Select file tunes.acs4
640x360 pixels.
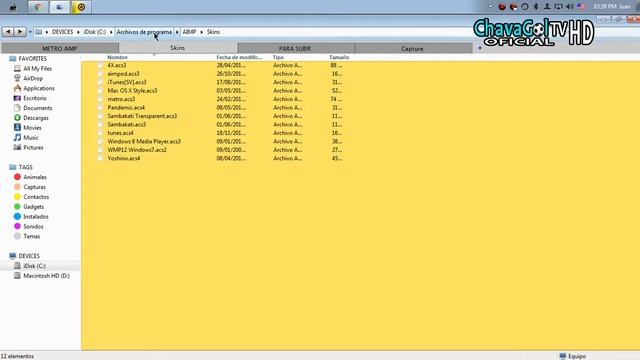120,133
